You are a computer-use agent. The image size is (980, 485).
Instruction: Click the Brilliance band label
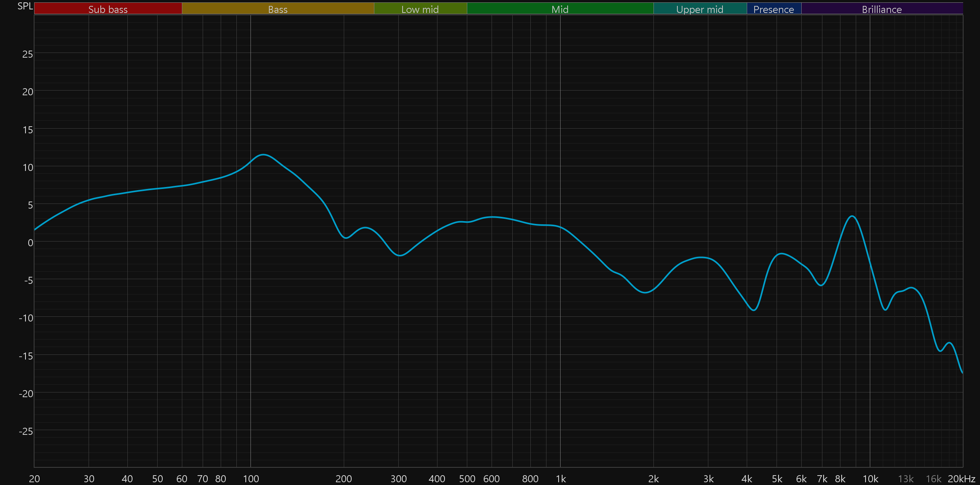[x=882, y=9]
